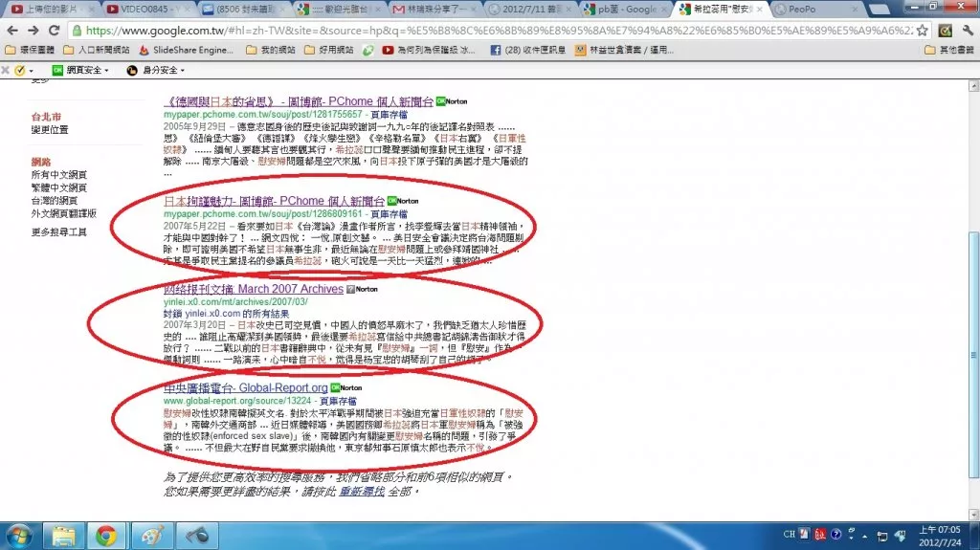The height and width of the screenshot is (550, 980).
Task: Open the Facebook (28) 收件匣訊息 bookmark
Action: [527, 50]
